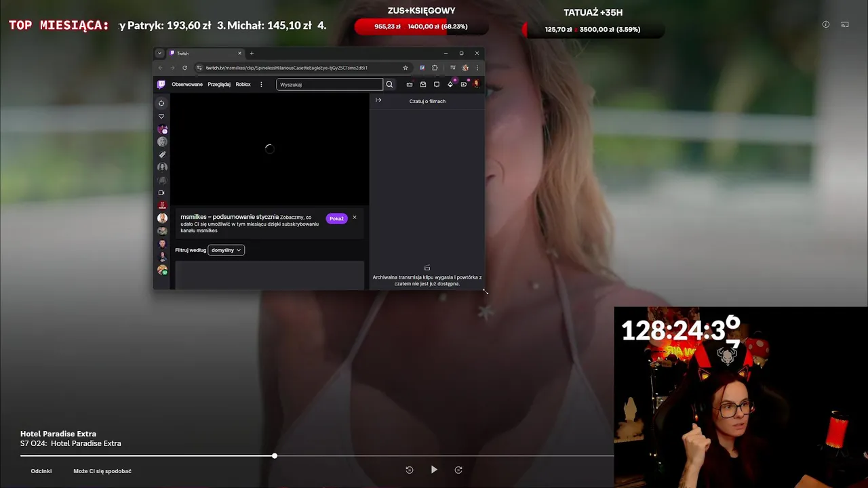Click the sidebar video camera icon
The image size is (868, 488).
tap(161, 192)
